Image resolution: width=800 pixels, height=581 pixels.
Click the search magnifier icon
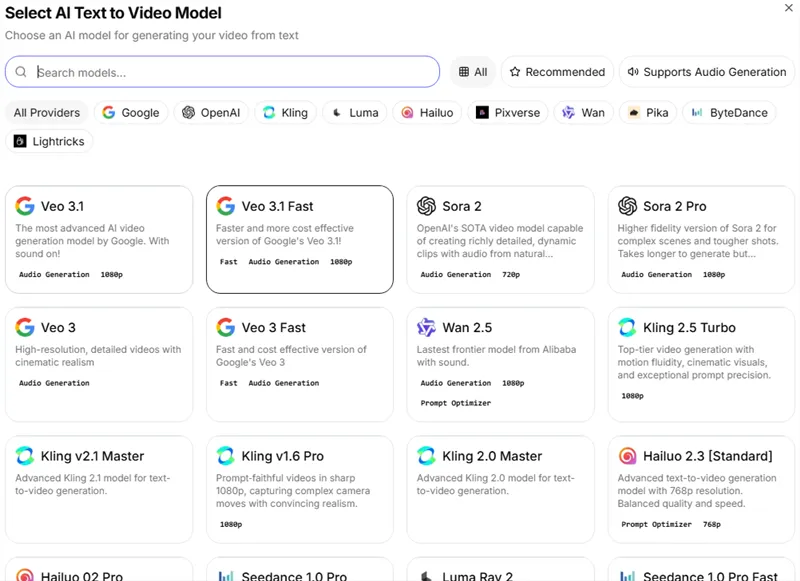click(20, 72)
